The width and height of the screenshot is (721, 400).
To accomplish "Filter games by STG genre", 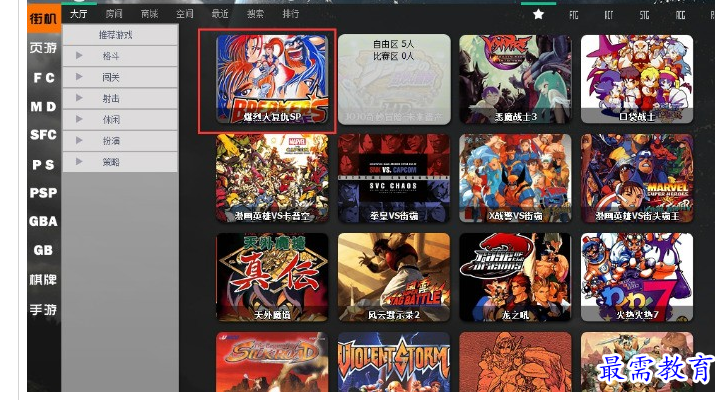I will (644, 15).
